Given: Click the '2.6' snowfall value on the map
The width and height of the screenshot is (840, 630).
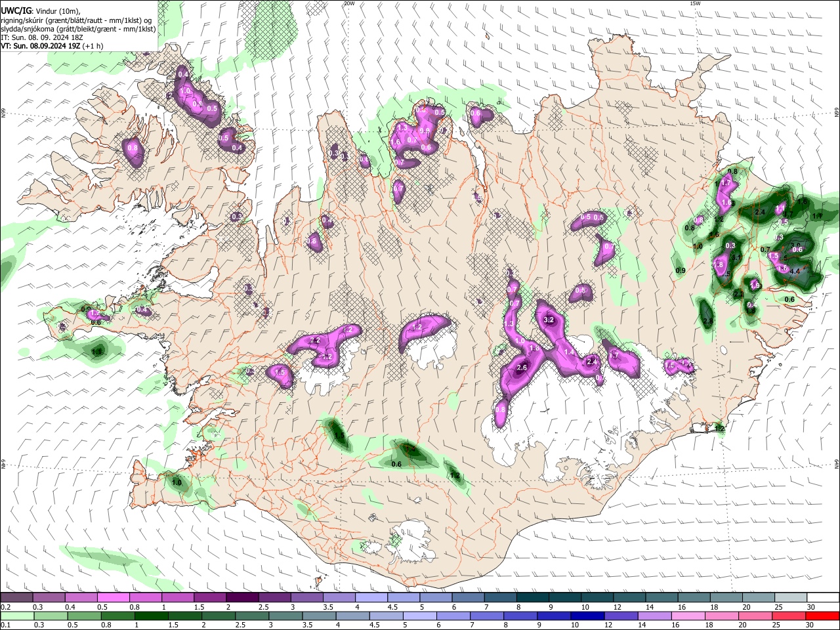Looking at the screenshot, I should click(x=522, y=368).
